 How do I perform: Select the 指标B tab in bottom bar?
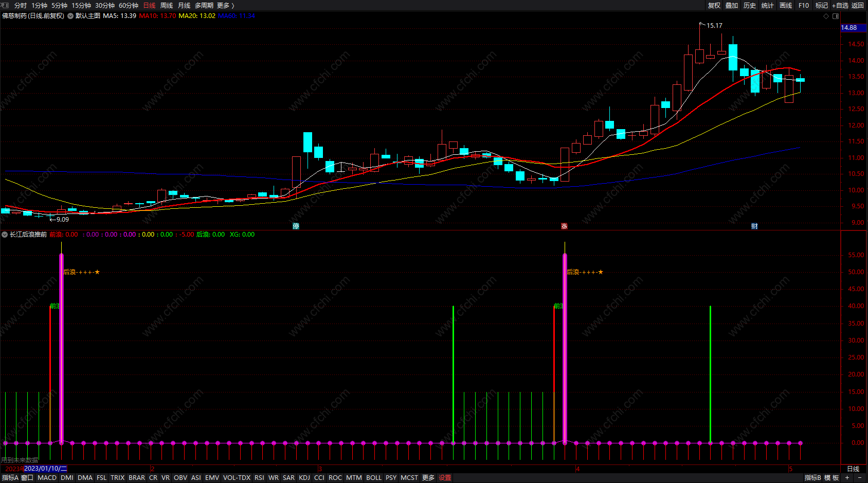coord(813,478)
